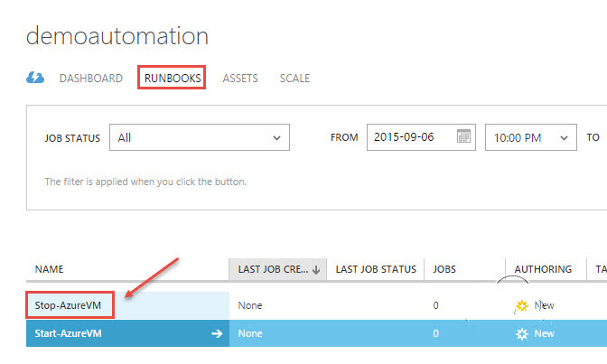This screenshot has width=607, height=364.
Task: Sort by the Jobs column header
Action: pos(444,269)
